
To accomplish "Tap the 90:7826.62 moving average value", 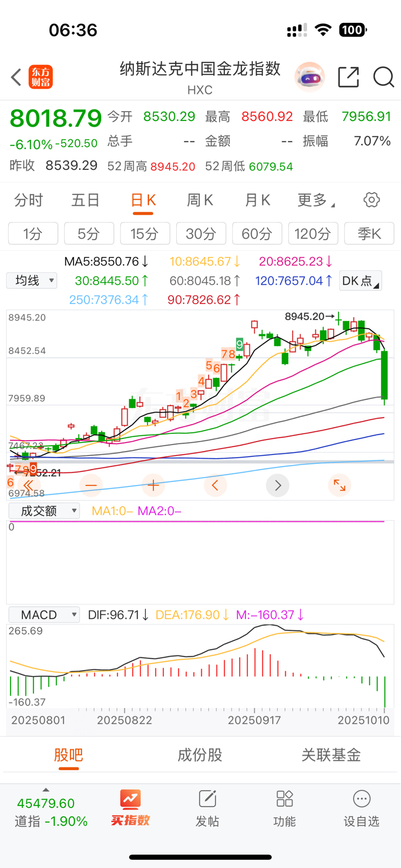I will 204,300.
